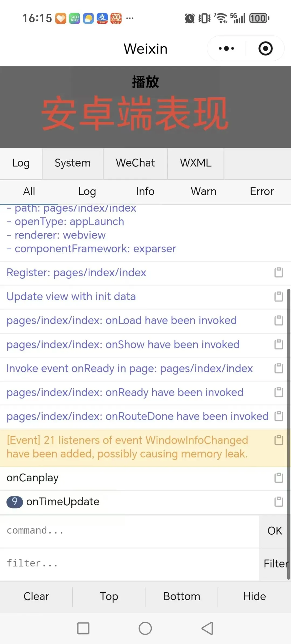Open the mini program three-dots menu
Screen dimensions: 291x644
click(226, 49)
